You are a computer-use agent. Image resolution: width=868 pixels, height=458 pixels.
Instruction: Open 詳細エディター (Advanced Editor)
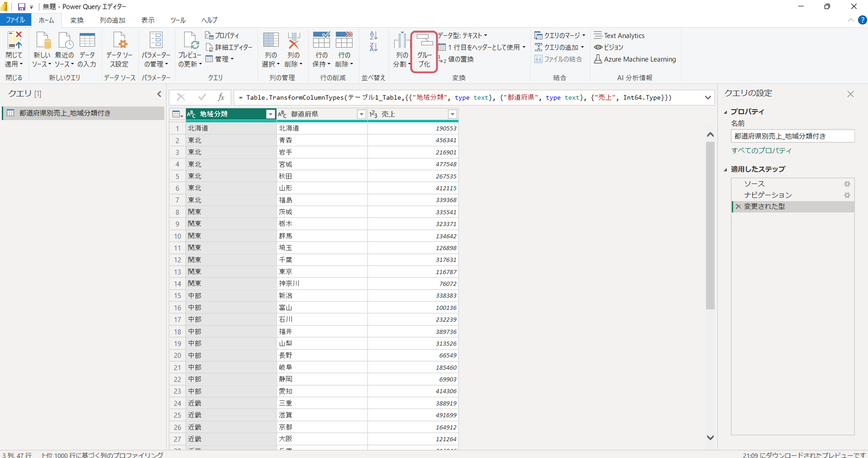pyautogui.click(x=229, y=47)
